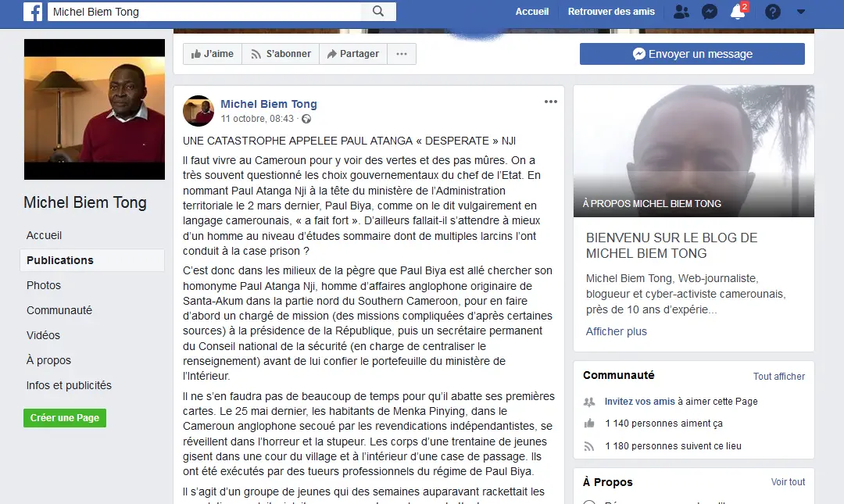Open the help question mark icon

[773, 12]
